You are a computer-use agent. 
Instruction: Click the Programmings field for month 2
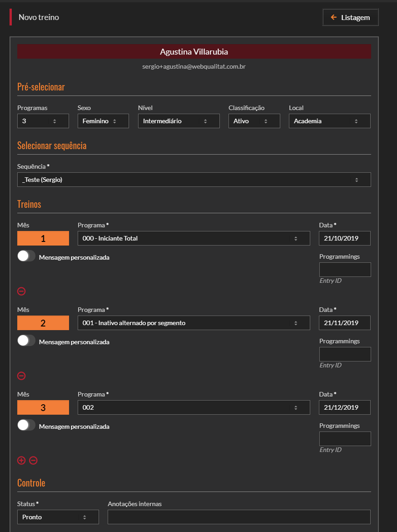point(345,354)
